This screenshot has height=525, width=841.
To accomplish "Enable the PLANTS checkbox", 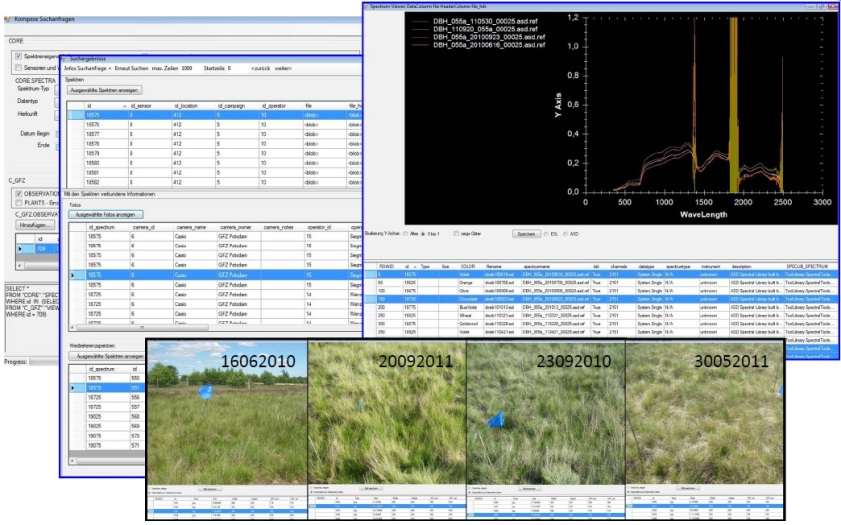I will tap(17, 203).
